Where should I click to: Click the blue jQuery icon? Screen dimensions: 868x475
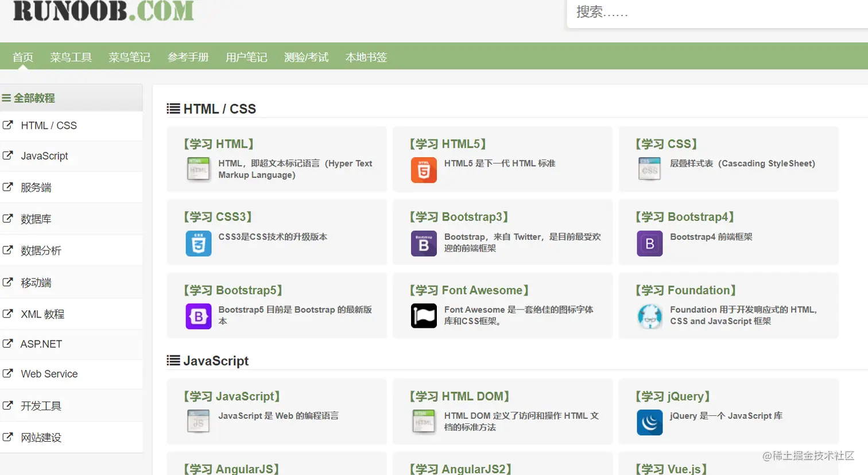(650, 422)
